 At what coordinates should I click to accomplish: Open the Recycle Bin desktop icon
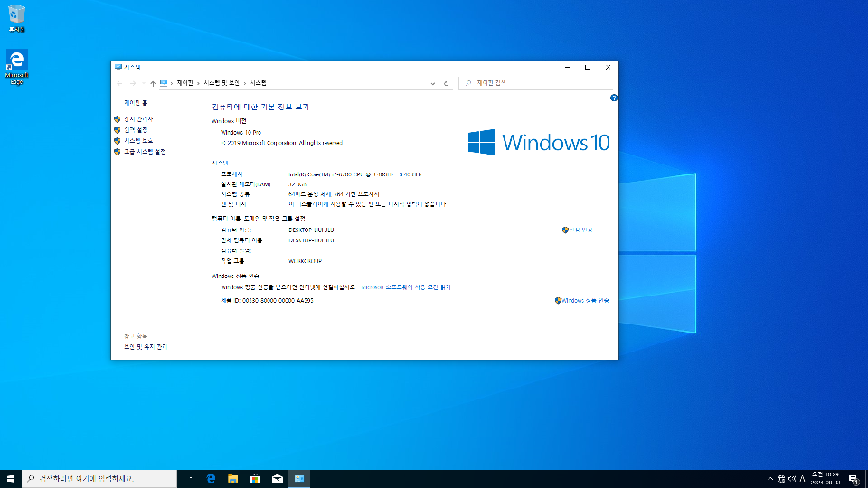pos(16,18)
